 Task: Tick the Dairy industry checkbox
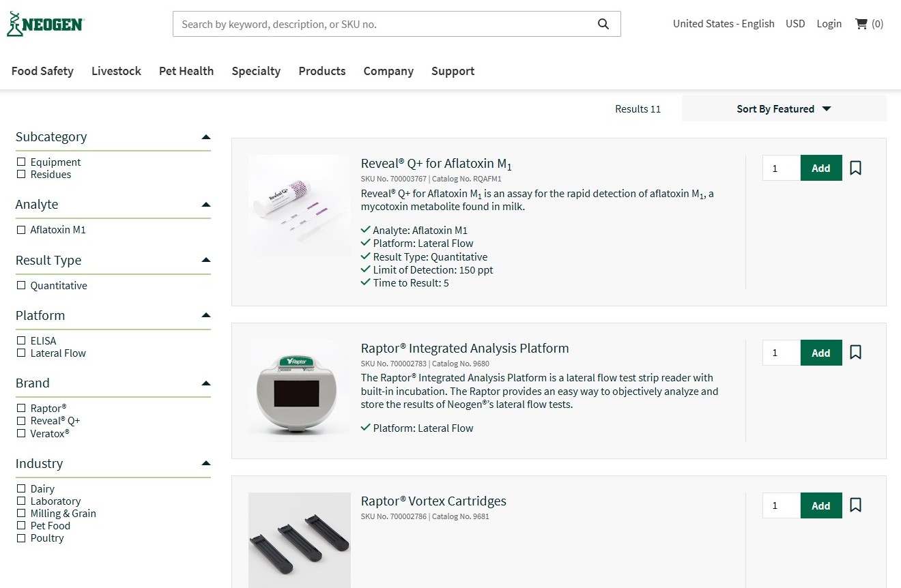21,489
